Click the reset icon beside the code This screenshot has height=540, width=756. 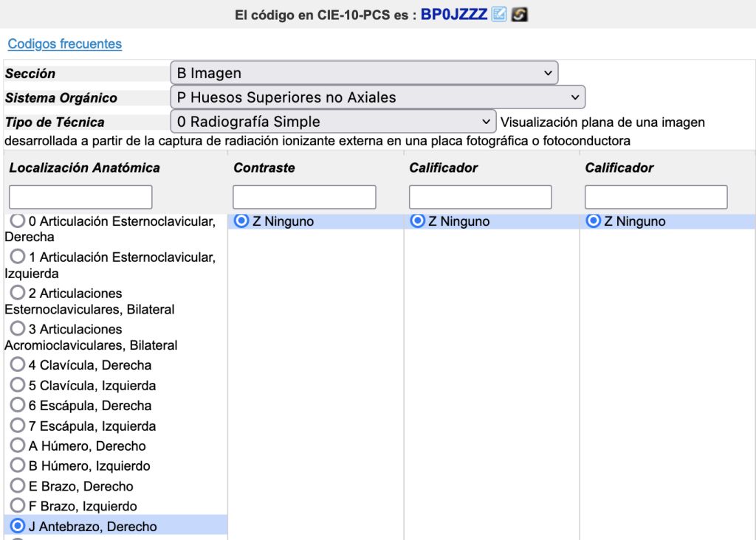pos(519,15)
